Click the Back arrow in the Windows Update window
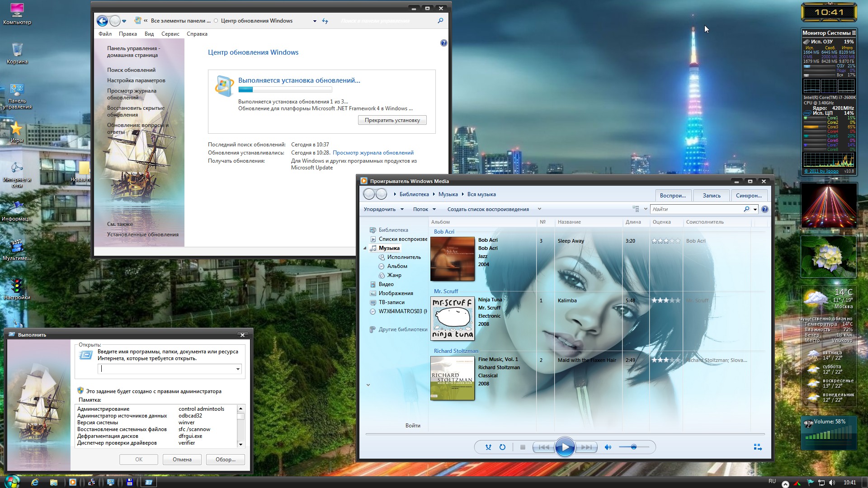868x488 pixels. [x=102, y=21]
